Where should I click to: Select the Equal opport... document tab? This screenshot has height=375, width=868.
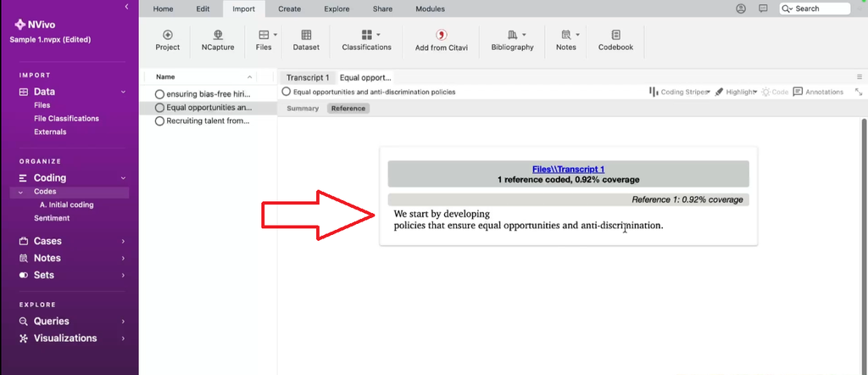click(365, 77)
